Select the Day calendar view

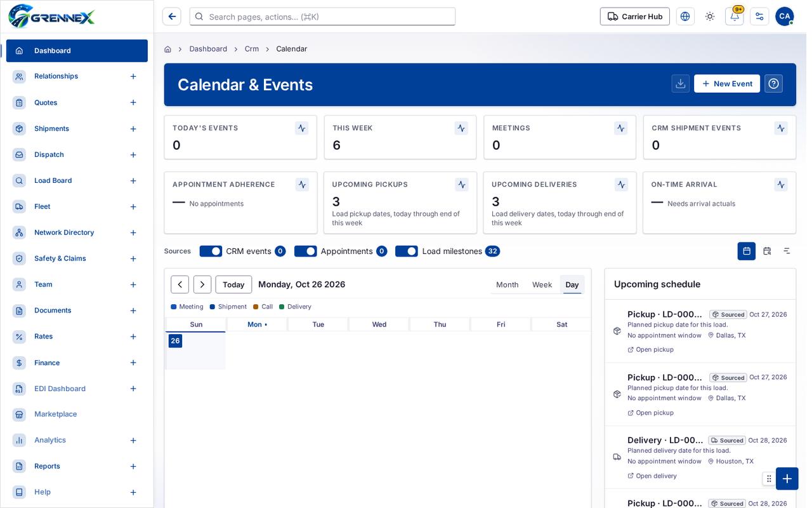[x=572, y=284]
